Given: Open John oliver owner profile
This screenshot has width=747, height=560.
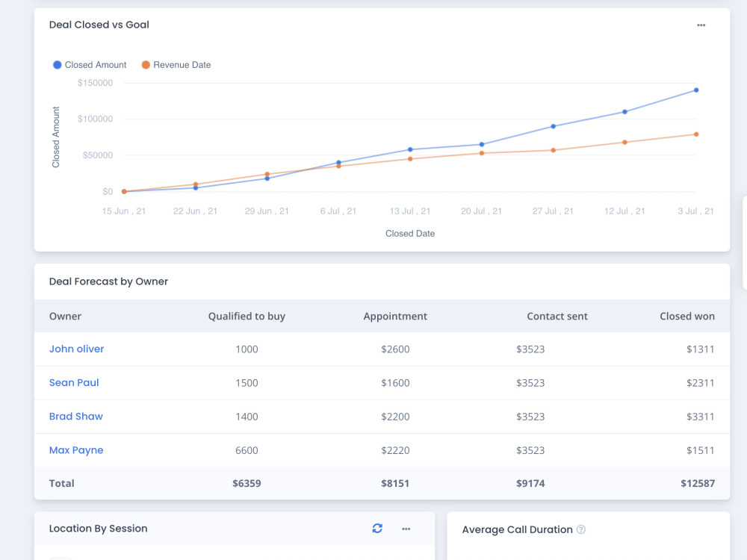Looking at the screenshot, I should point(76,349).
